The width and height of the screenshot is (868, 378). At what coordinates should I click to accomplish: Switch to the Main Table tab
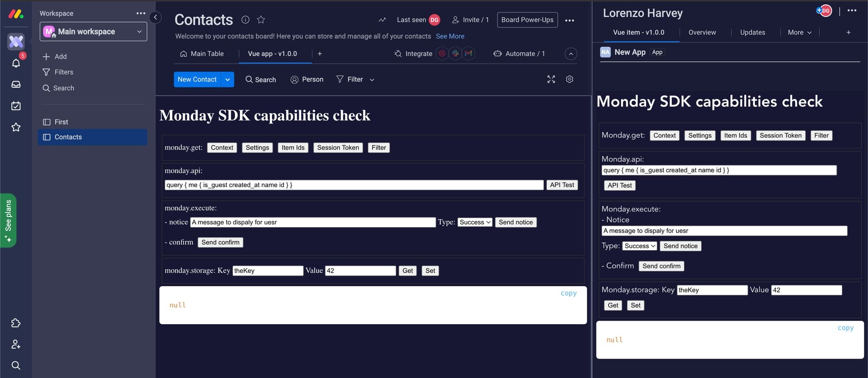click(x=202, y=53)
